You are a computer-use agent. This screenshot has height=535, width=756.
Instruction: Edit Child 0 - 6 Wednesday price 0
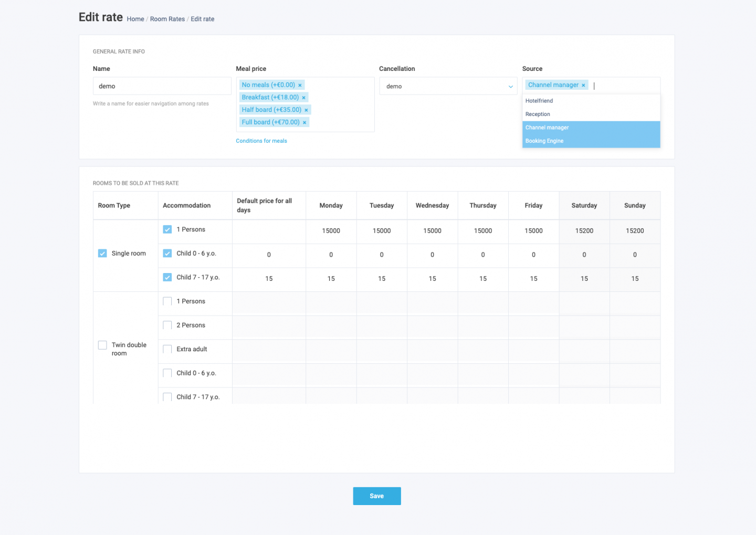coord(433,255)
